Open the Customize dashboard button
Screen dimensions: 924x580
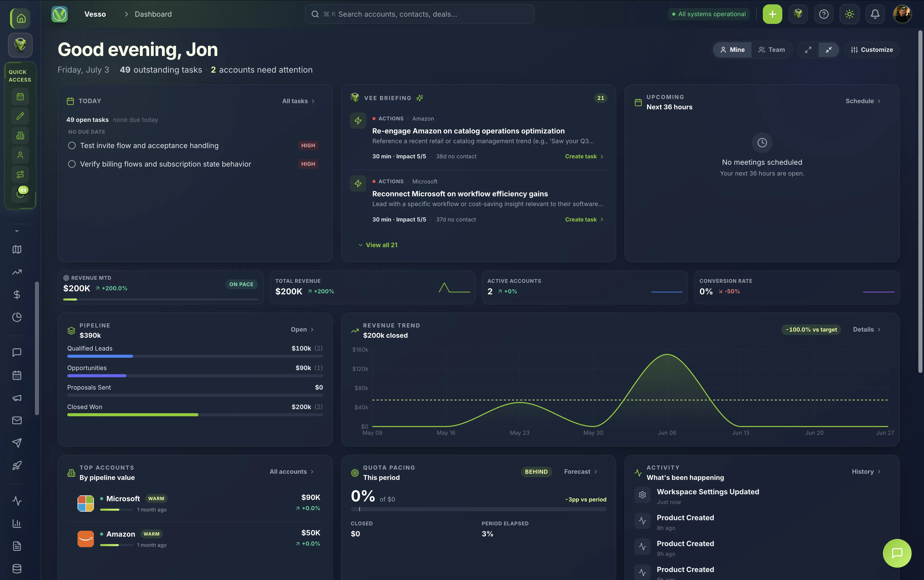[871, 50]
